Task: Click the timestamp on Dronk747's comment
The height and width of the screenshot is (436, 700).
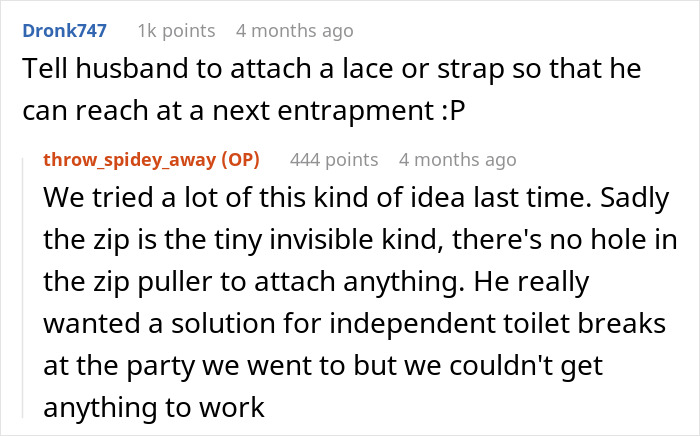Action: 294,31
